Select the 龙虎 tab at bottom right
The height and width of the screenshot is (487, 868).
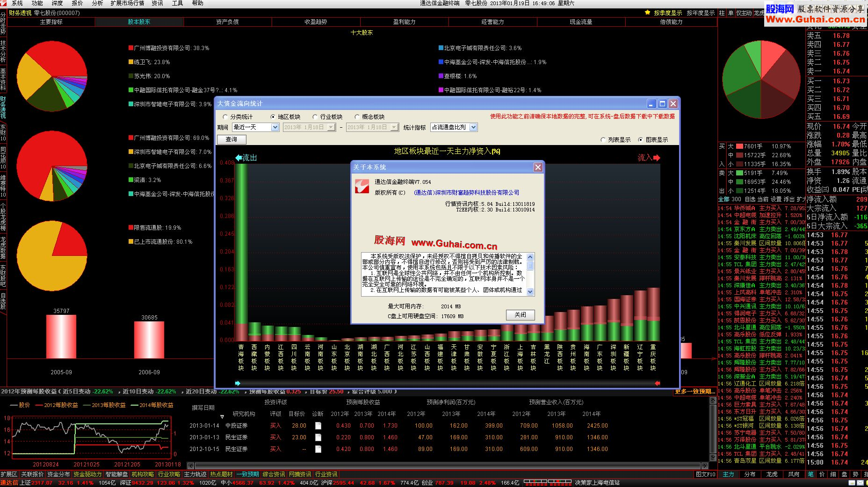(x=772, y=474)
